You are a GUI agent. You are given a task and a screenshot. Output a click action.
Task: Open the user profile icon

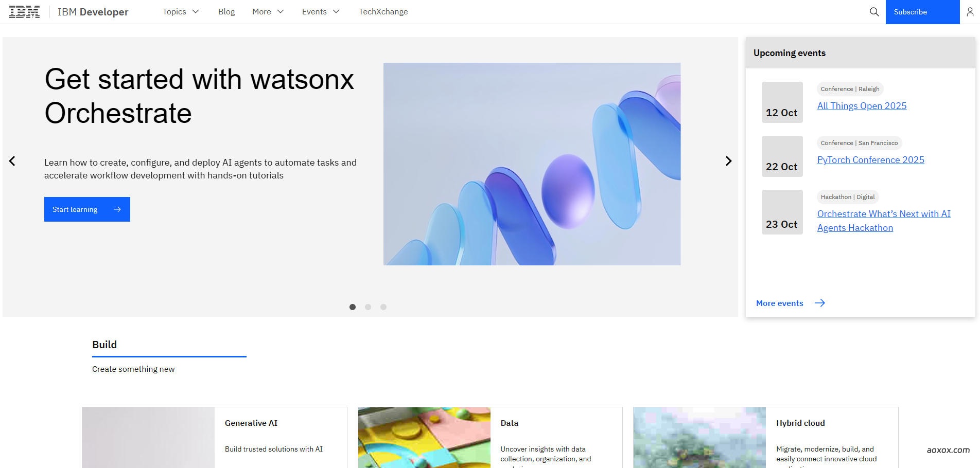(970, 12)
